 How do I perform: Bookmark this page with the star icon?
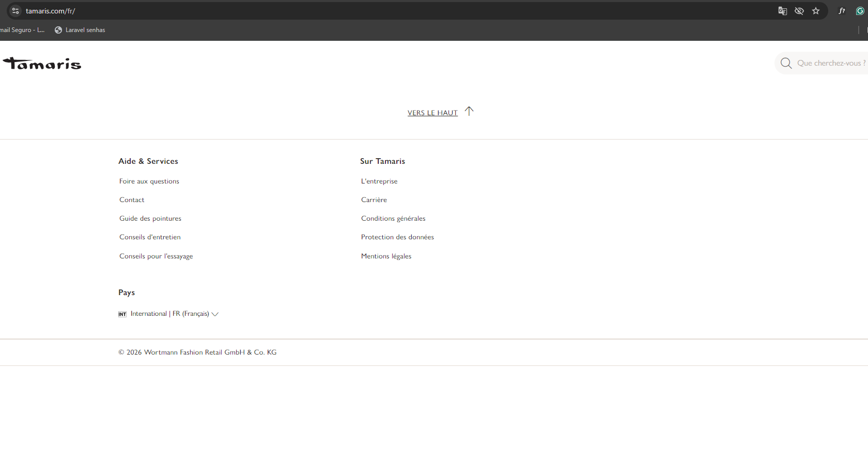(816, 11)
